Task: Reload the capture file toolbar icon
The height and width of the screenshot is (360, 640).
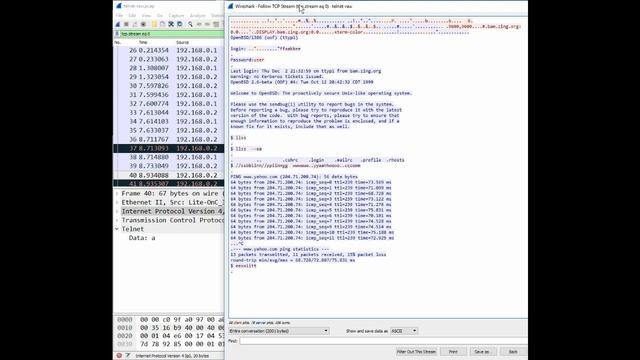Action: pyautogui.click(x=180, y=24)
